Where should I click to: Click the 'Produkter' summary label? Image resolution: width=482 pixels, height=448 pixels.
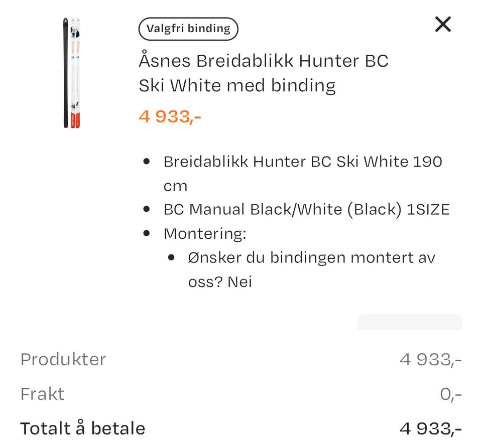pos(63,359)
